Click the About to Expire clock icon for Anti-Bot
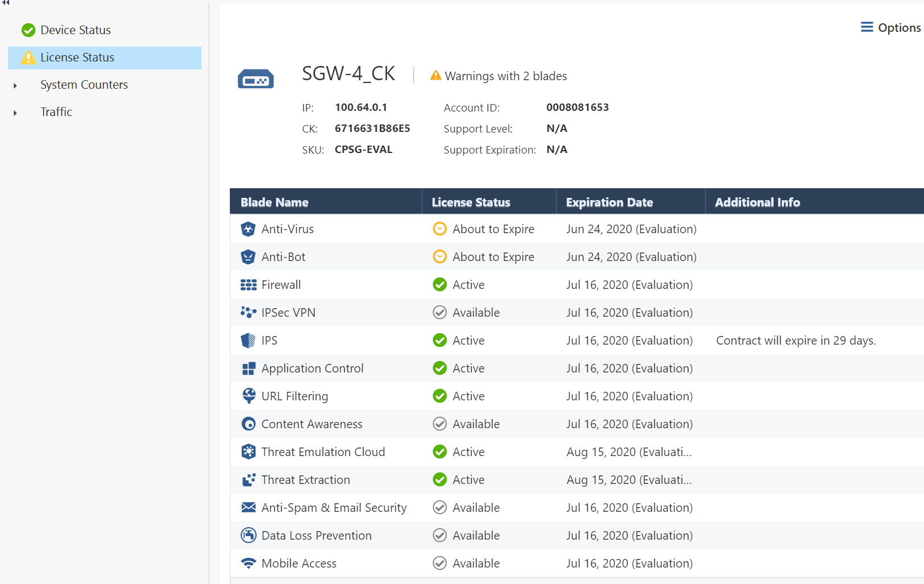Image resolution: width=924 pixels, height=584 pixels. click(439, 256)
